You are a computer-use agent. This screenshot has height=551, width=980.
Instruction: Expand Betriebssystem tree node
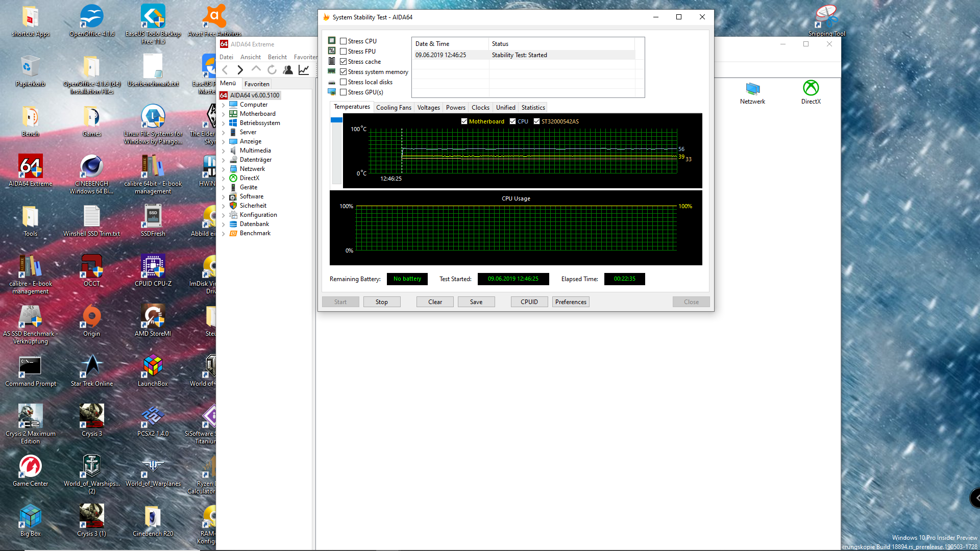tap(224, 123)
